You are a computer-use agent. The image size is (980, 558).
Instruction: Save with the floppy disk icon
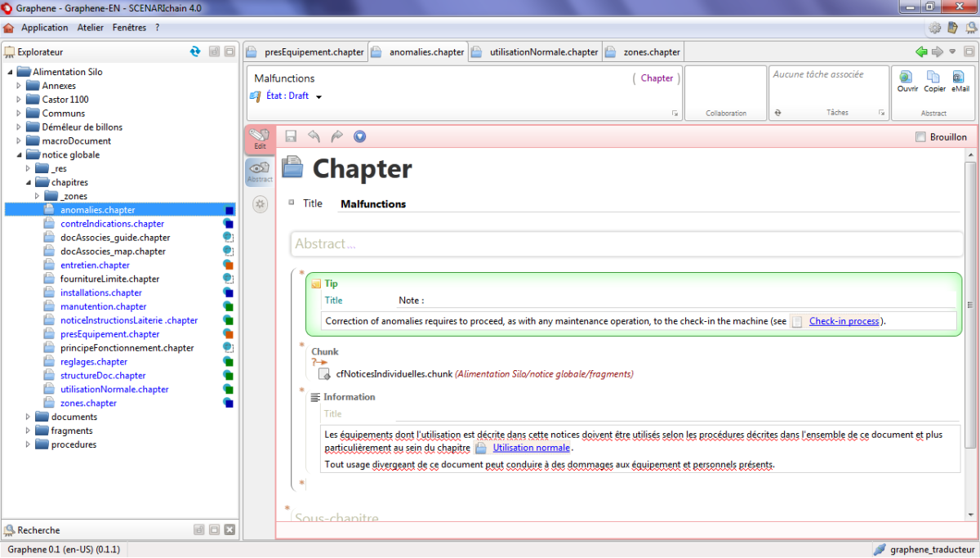291,136
